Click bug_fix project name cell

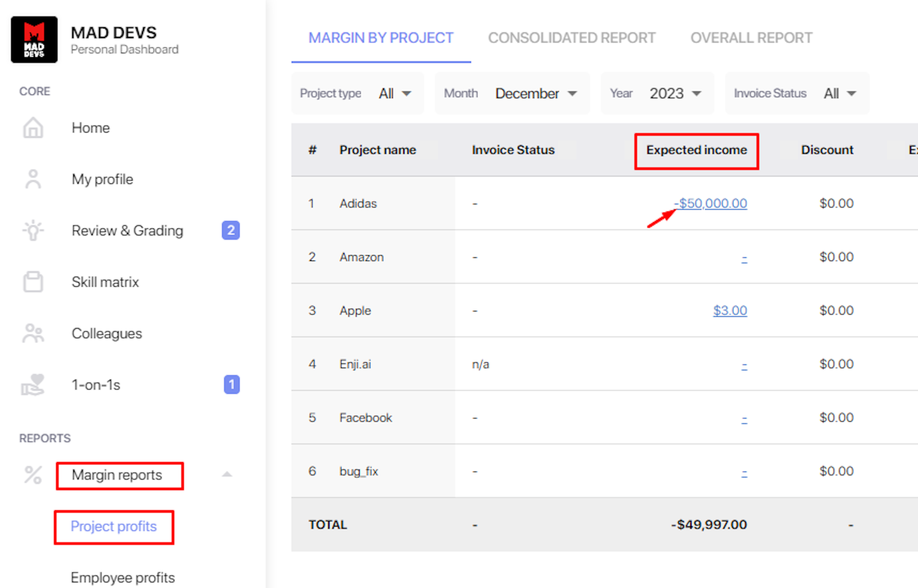[x=359, y=471]
